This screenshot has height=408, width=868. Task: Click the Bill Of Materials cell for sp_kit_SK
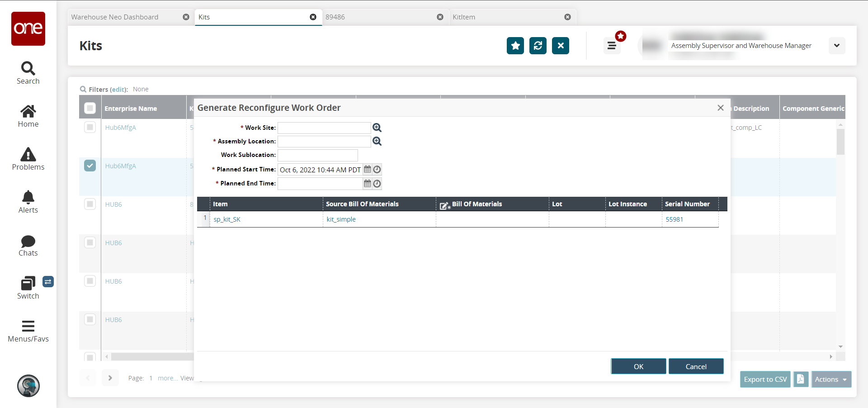492,219
